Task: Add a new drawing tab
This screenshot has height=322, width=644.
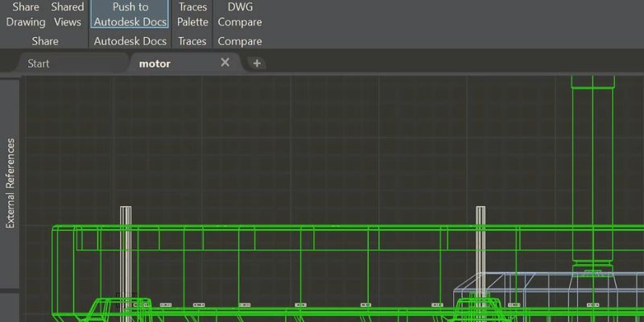Action: coord(257,64)
